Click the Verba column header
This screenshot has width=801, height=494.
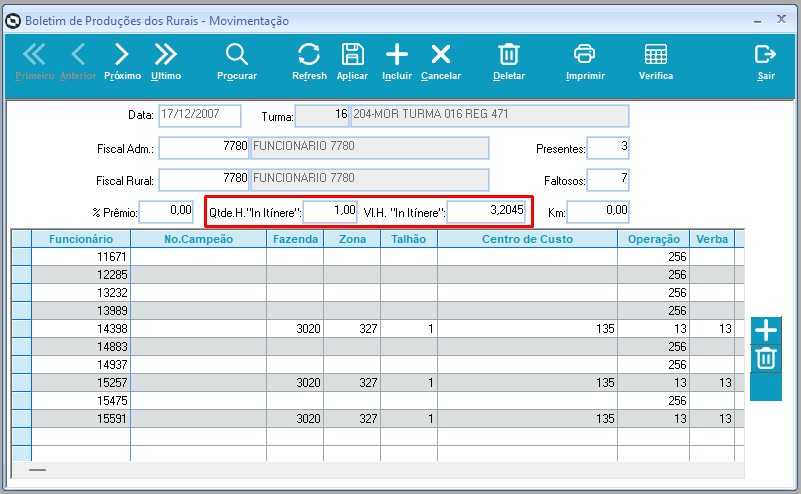point(712,239)
